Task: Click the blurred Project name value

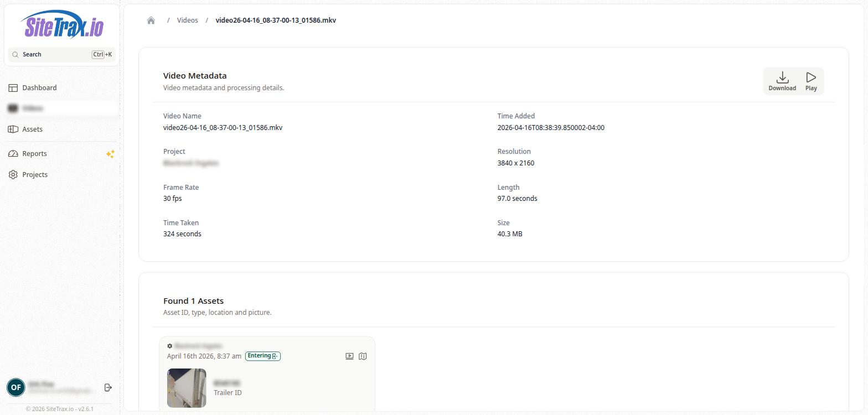Action: (191, 163)
